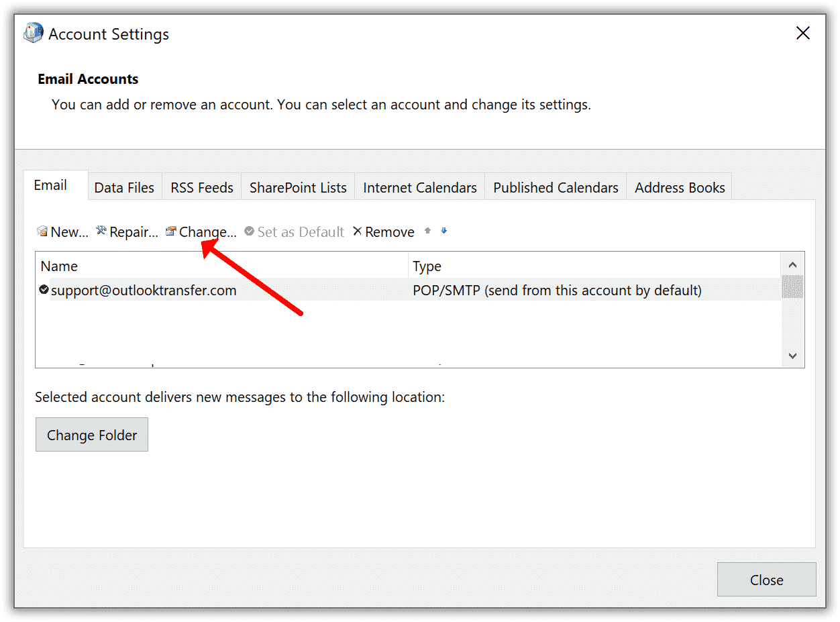Open the Published Calendars tab
840x622 pixels.
pos(556,187)
